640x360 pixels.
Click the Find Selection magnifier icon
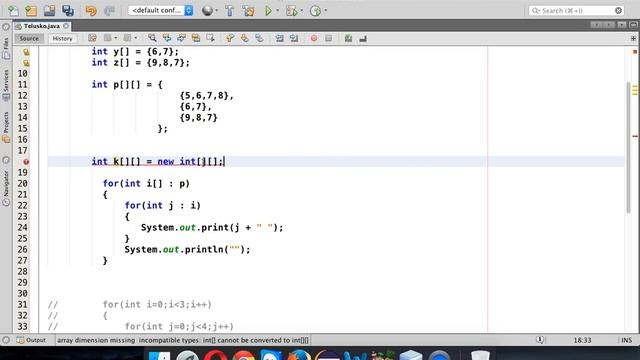tap(152, 38)
